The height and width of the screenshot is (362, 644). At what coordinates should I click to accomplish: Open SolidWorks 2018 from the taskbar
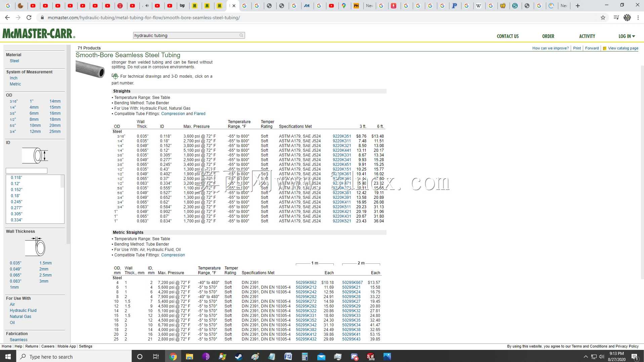coord(370,357)
